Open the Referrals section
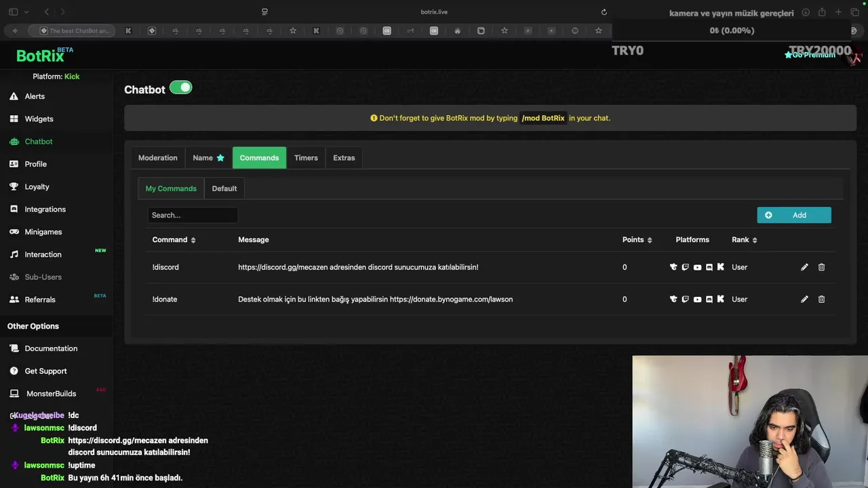This screenshot has height=488, width=868. click(40, 300)
